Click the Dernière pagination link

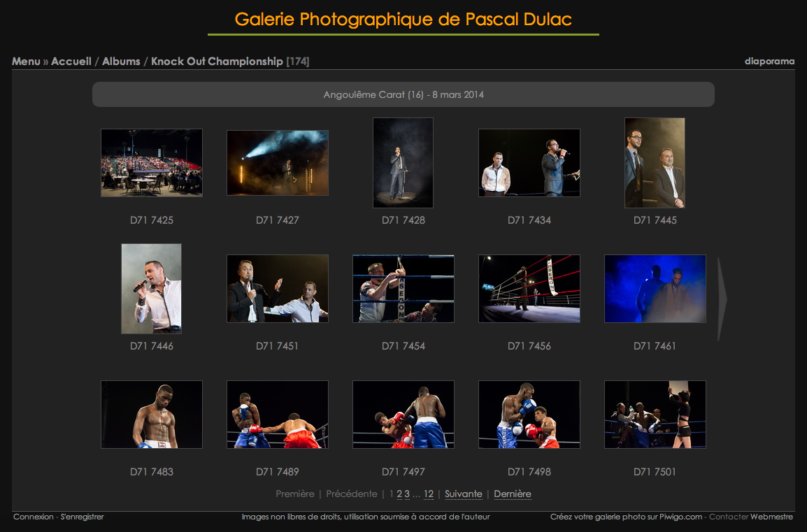click(513, 494)
